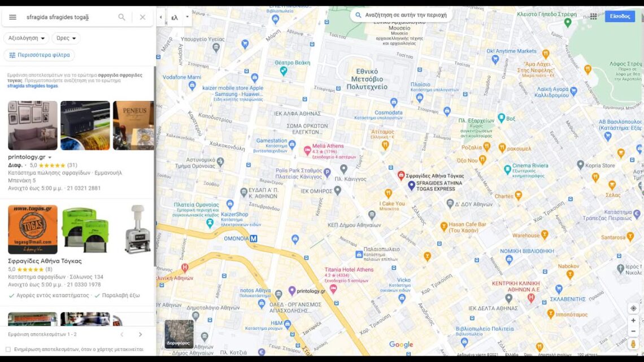The image size is (644, 362).
Task: Click the sfragida sfragides togas link
Action: 32,86
